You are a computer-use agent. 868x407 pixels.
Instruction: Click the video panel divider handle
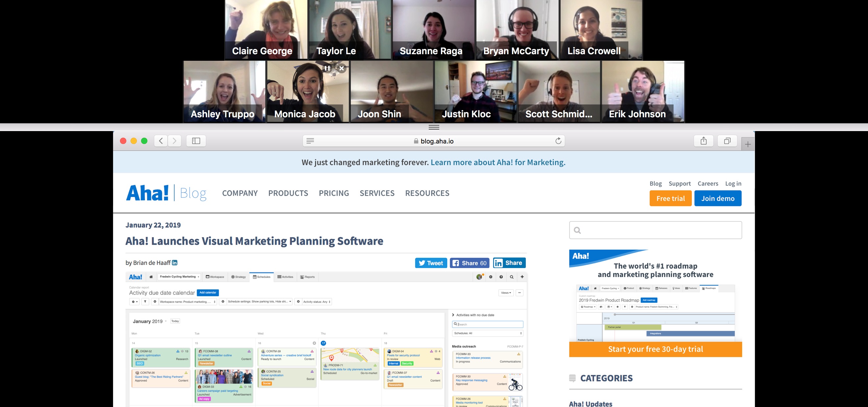[434, 127]
